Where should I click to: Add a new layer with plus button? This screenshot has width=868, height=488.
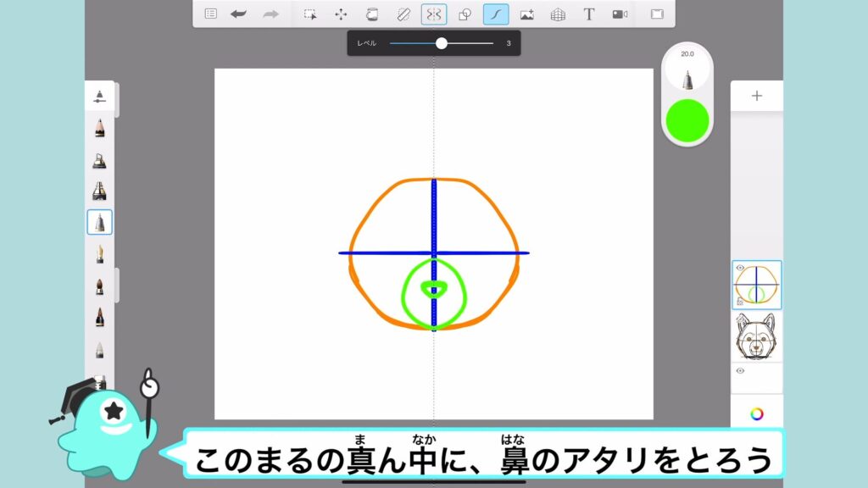tap(757, 96)
